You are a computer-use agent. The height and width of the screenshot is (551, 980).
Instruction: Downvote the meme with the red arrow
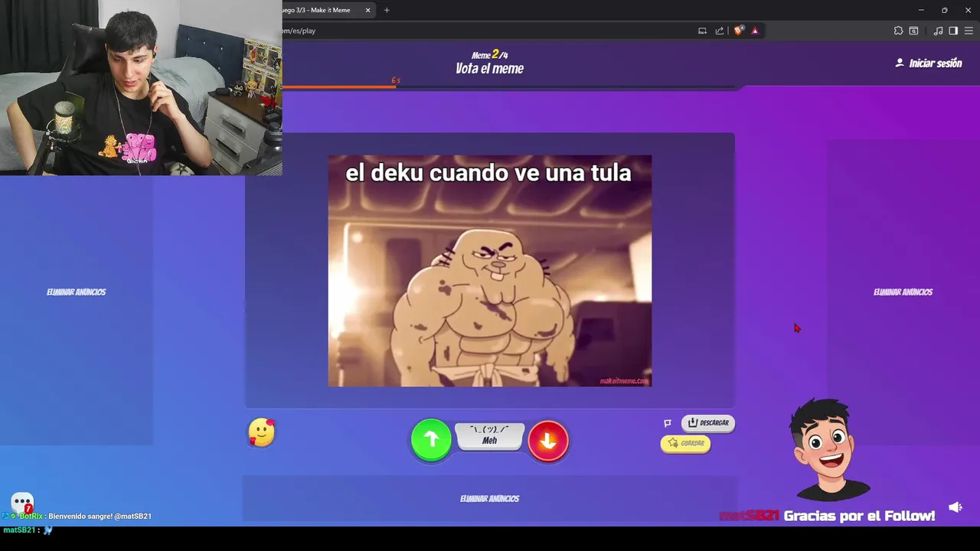[x=548, y=440]
